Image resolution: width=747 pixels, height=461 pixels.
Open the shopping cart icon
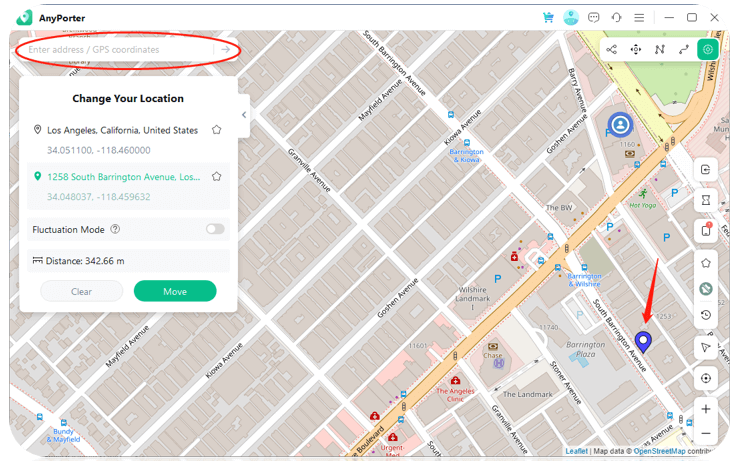click(548, 18)
